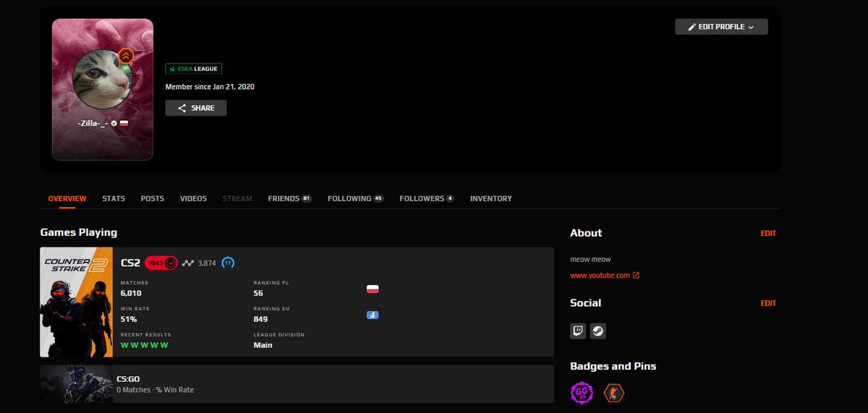This screenshot has height=413, width=868.
Task: Open the Videos tab
Action: click(193, 198)
